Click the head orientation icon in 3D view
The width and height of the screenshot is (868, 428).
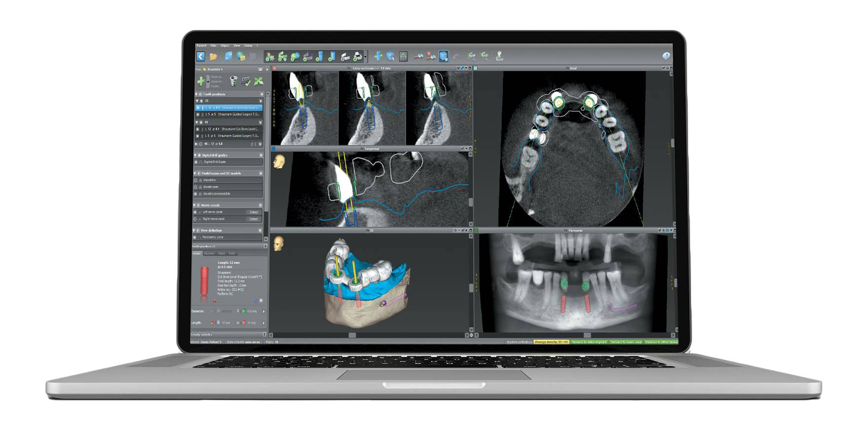[278, 243]
